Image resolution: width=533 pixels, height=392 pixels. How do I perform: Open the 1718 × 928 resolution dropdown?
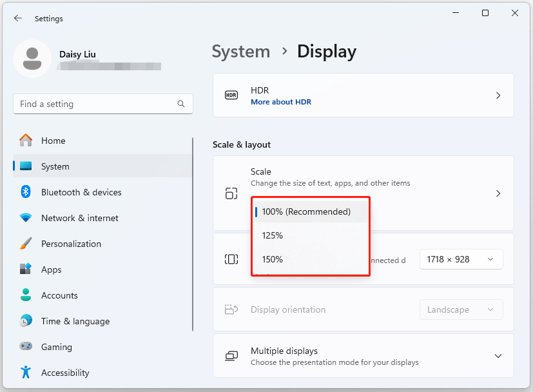point(461,259)
